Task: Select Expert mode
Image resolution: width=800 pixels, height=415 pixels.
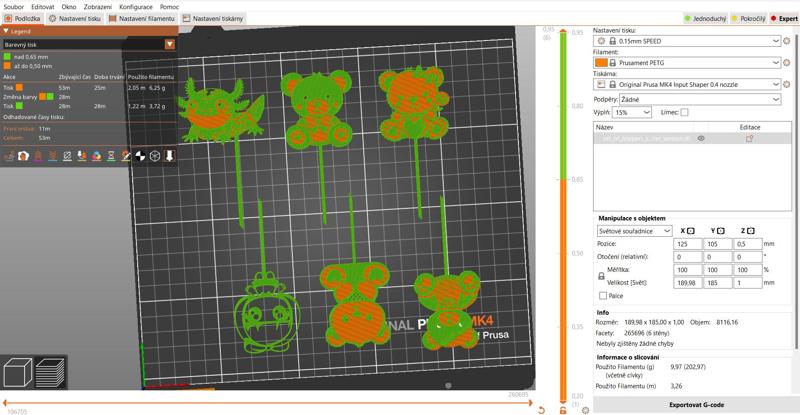Action: [x=784, y=18]
